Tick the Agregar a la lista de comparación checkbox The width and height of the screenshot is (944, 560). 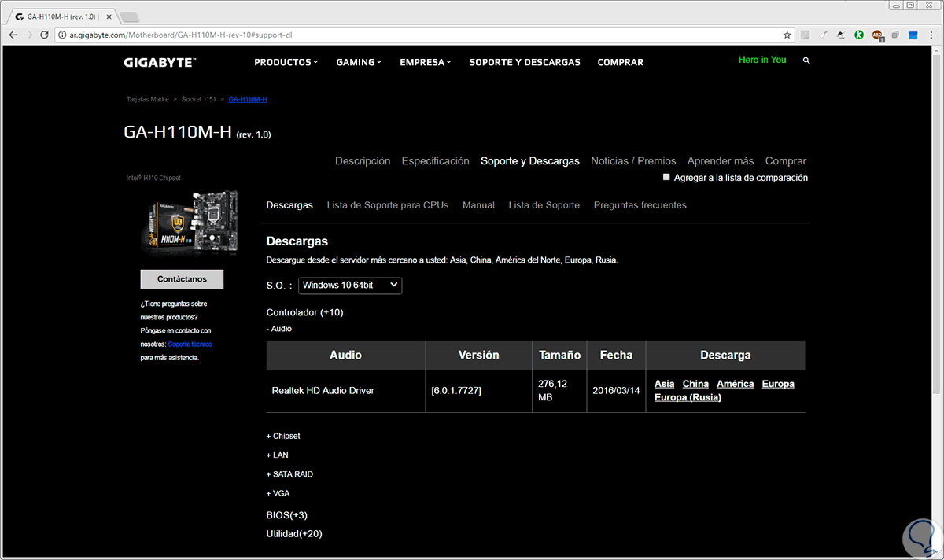point(667,178)
